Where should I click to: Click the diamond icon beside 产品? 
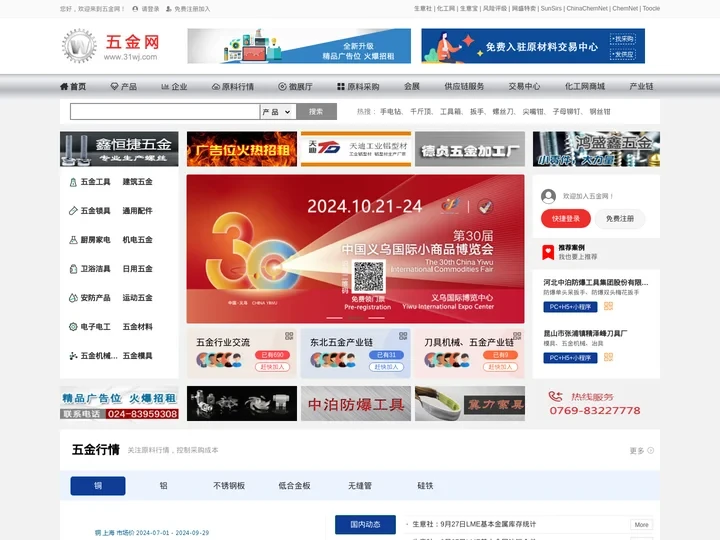[x=114, y=86]
